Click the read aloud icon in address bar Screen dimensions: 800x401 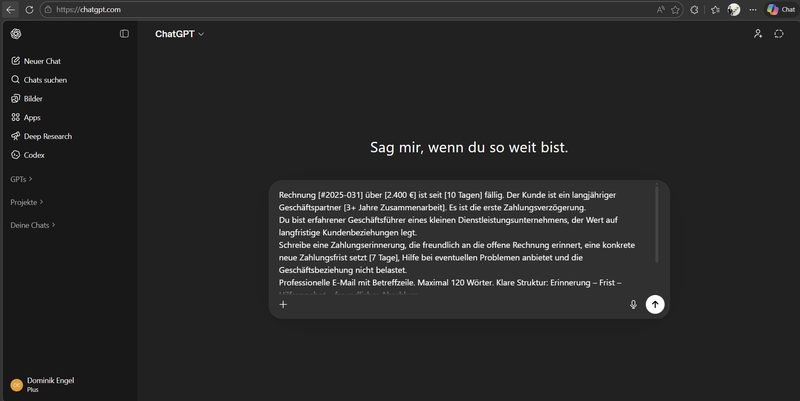tap(661, 10)
